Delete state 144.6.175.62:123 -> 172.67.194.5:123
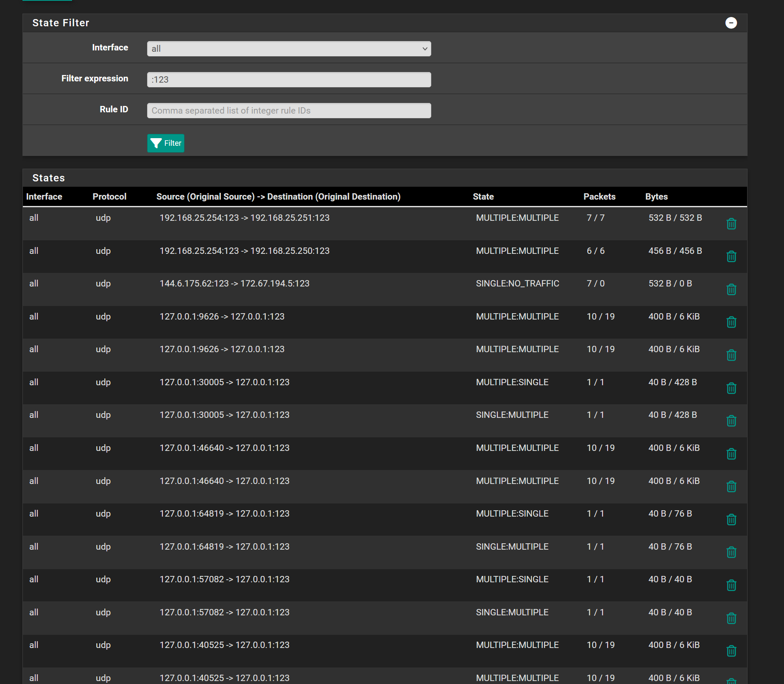This screenshot has height=684, width=784. tap(731, 289)
